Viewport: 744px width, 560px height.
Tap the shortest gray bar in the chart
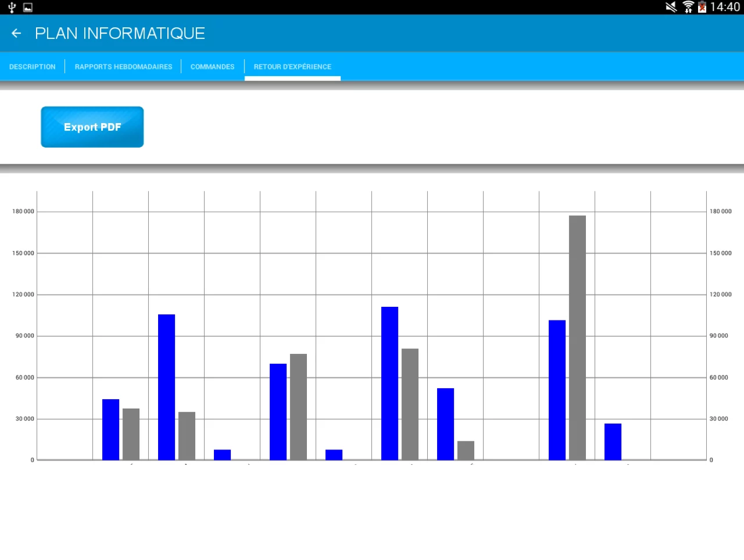[466, 450]
